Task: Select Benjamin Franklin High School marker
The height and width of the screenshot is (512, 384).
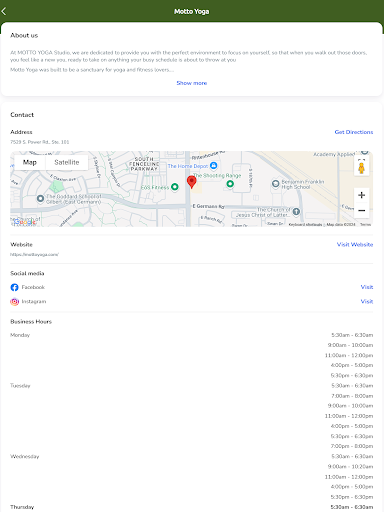Action: [x=275, y=183]
